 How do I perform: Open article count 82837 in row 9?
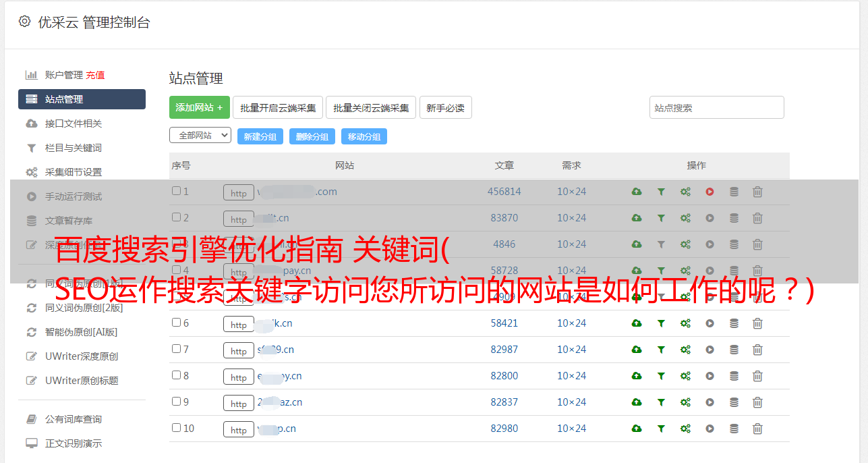504,402
